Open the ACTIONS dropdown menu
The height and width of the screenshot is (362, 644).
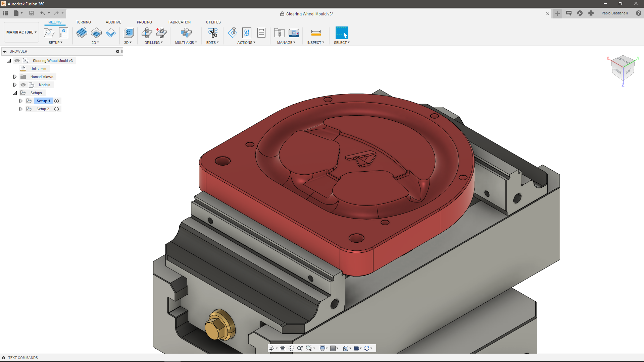(246, 43)
